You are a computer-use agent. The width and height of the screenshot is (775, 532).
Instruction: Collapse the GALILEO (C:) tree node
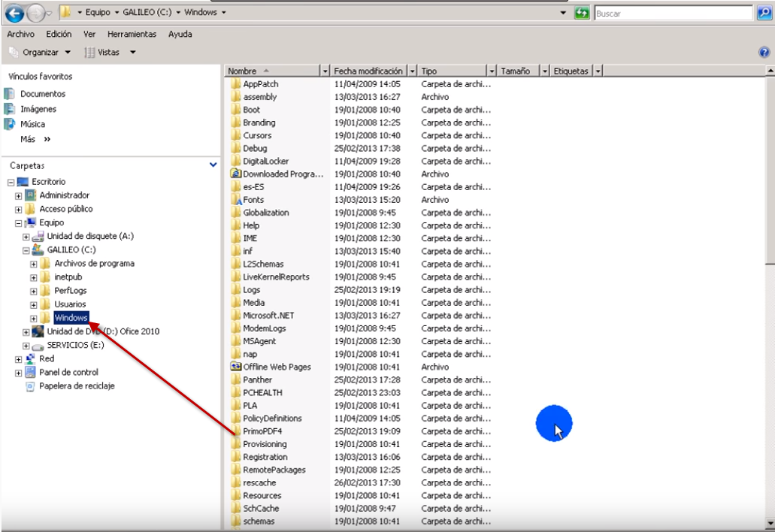click(26, 250)
